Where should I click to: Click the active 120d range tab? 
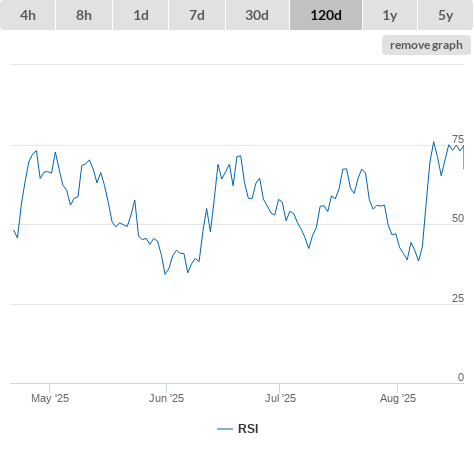point(326,15)
